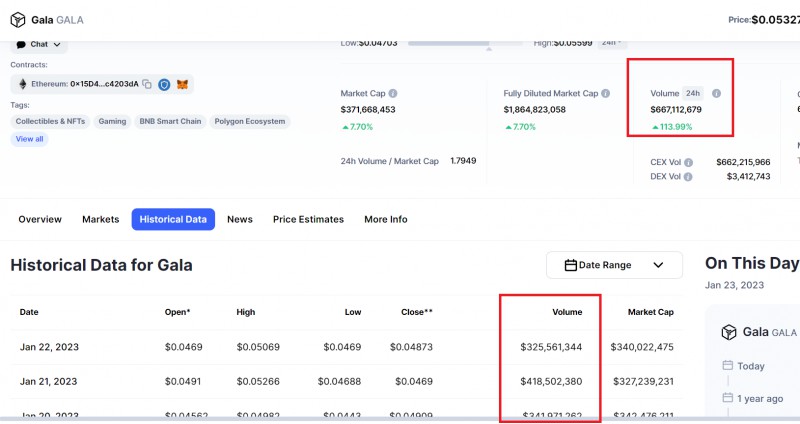The height and width of the screenshot is (424, 800).
Task: Click the Ethereum diamond icon
Action: click(x=22, y=84)
